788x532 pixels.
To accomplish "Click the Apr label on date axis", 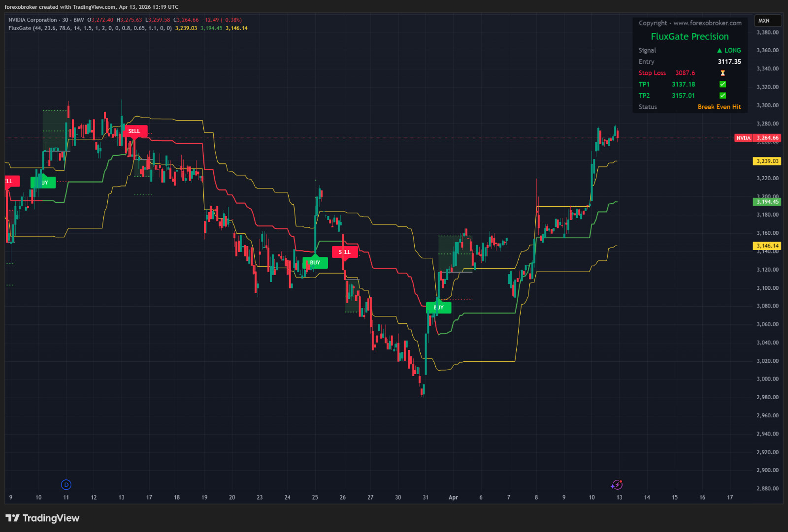I will pos(453,498).
